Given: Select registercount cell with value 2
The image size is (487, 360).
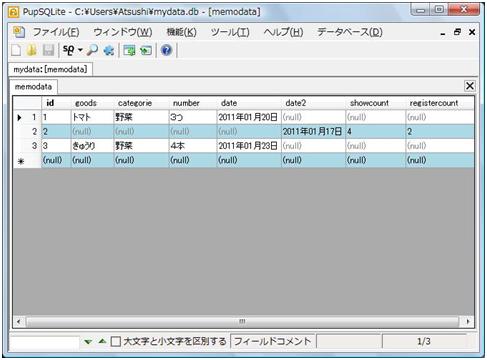Looking at the screenshot, I should pos(440,132).
